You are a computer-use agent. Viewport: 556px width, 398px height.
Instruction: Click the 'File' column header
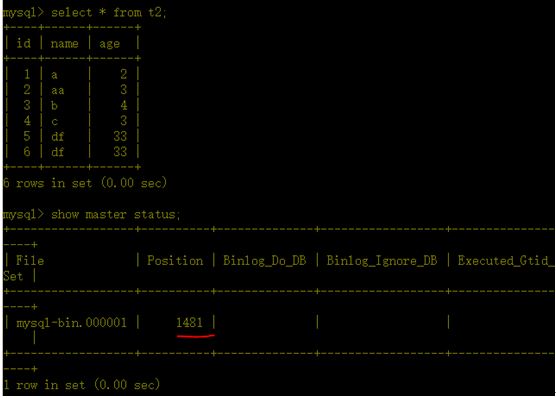point(30,261)
